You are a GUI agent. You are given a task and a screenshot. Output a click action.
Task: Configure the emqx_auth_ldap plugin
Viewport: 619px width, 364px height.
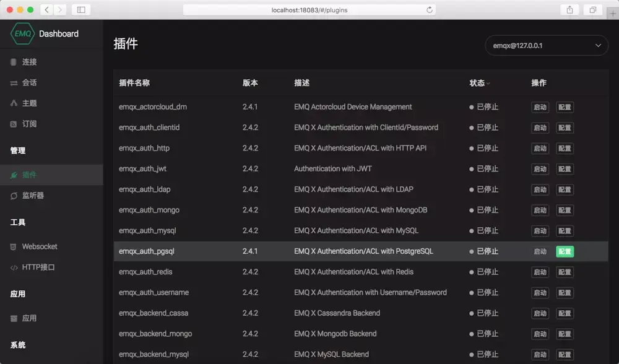(x=565, y=189)
